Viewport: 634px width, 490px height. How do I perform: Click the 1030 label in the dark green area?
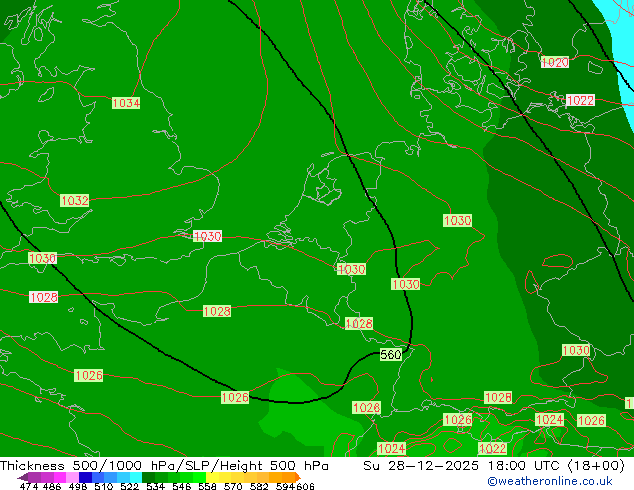pos(576,350)
